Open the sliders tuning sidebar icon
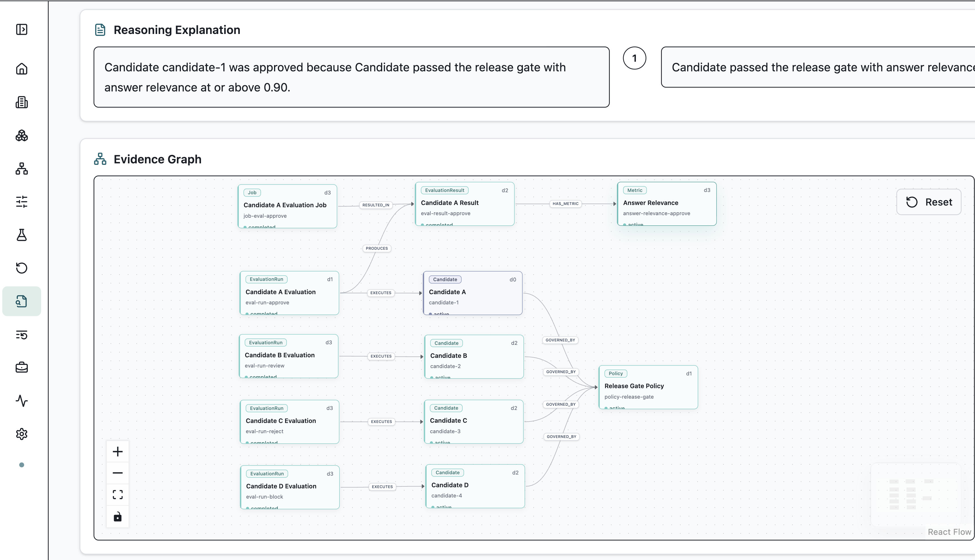Viewport: 975px width, 560px height. click(22, 202)
